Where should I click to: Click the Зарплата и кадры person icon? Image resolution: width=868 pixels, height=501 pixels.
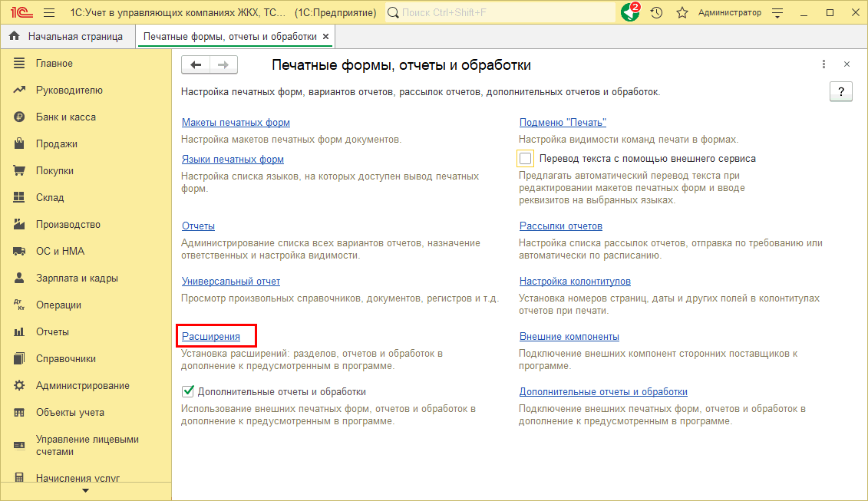(x=19, y=278)
